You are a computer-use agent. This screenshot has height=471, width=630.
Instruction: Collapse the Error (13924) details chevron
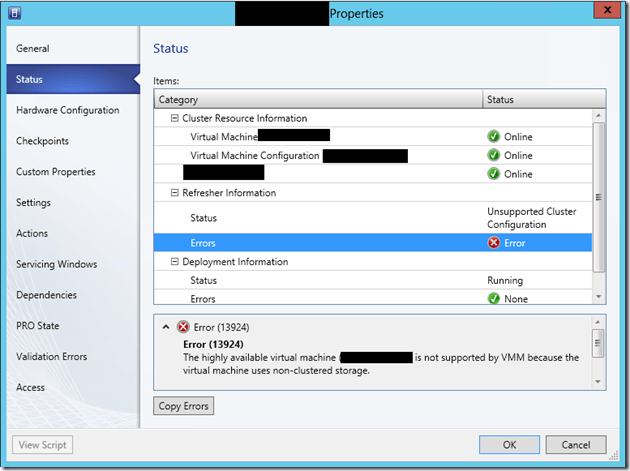165,327
